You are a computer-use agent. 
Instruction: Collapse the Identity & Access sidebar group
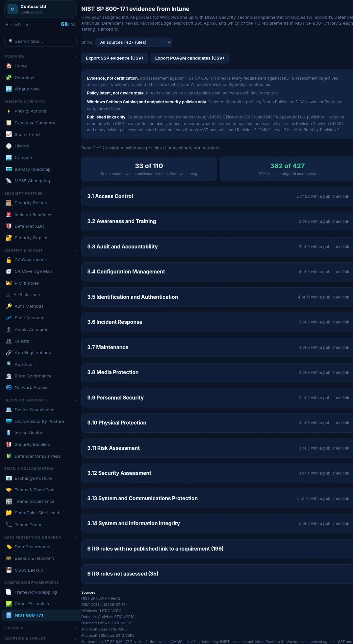tap(40, 251)
